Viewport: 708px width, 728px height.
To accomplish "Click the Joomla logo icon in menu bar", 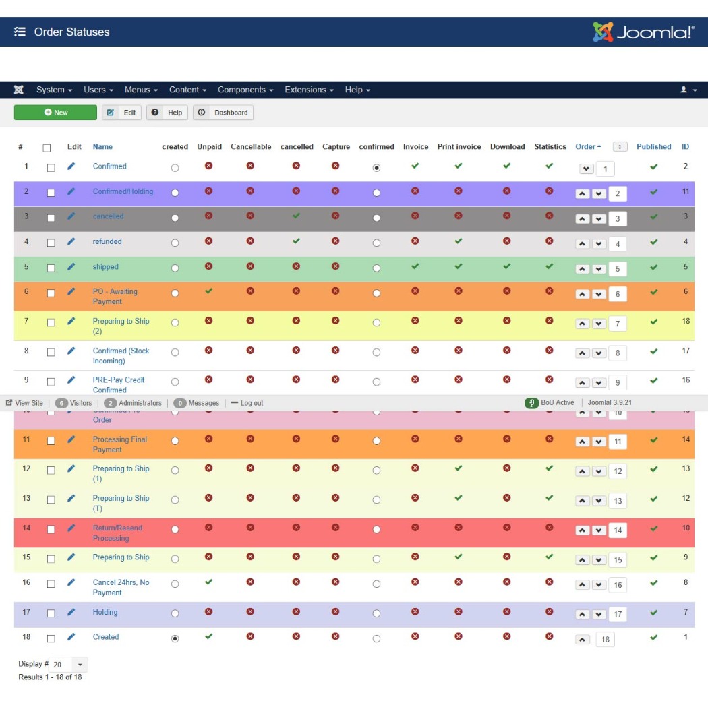I will pos(19,90).
